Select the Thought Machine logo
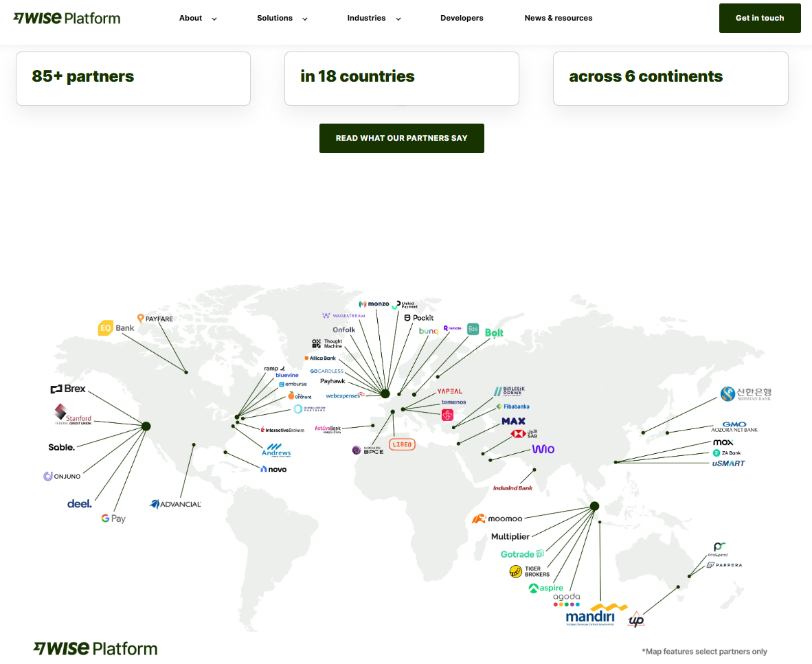The image size is (812, 664). (x=327, y=343)
